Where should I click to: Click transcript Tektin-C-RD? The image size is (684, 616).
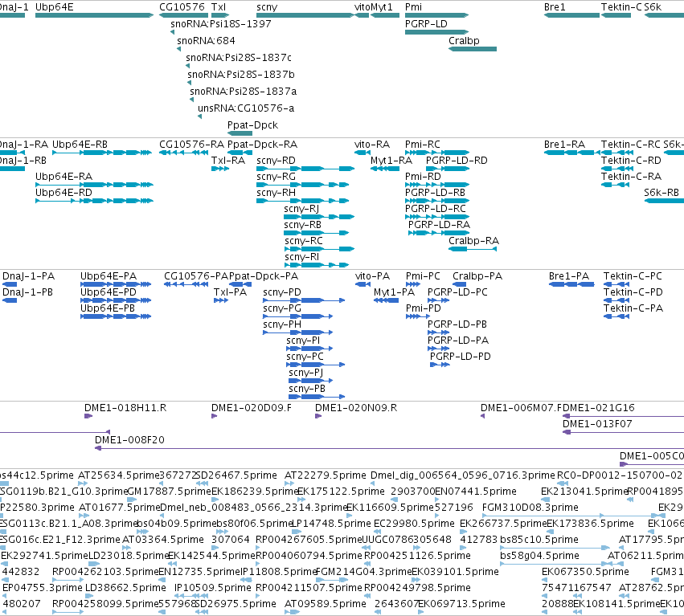coord(617,169)
